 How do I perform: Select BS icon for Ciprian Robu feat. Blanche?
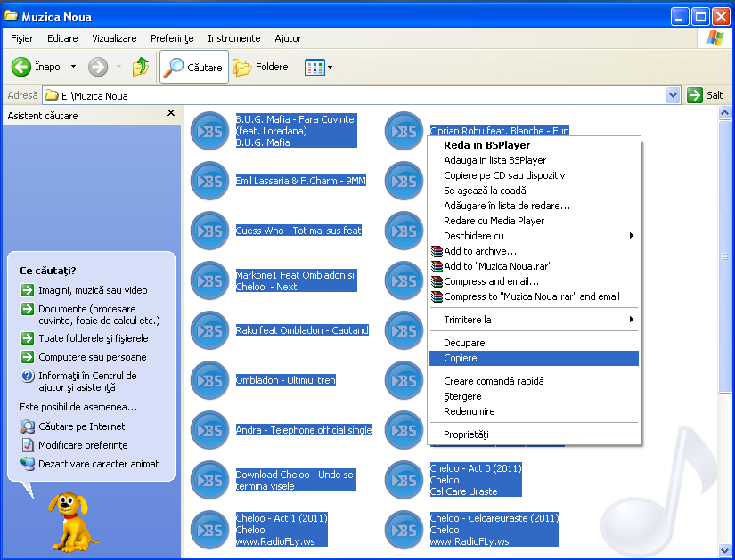pos(404,131)
